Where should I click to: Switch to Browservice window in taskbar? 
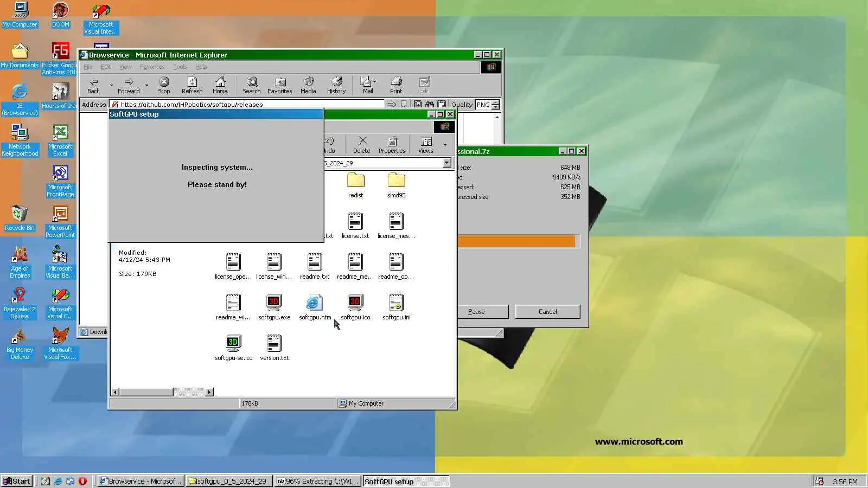click(141, 481)
